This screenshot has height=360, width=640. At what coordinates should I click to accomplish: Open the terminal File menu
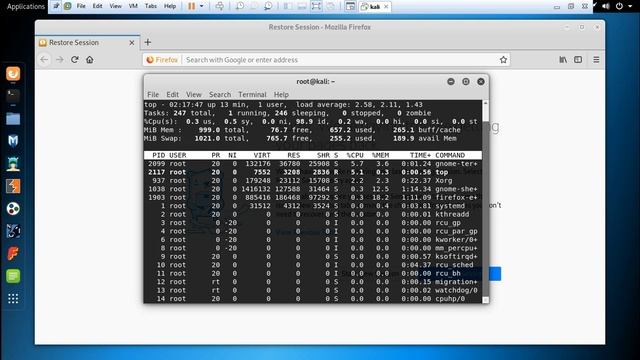pos(153,94)
